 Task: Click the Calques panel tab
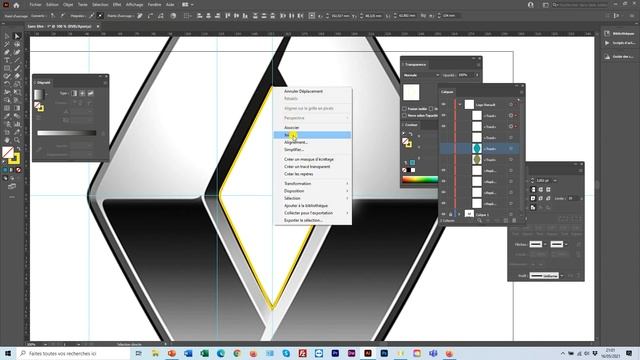(447, 92)
